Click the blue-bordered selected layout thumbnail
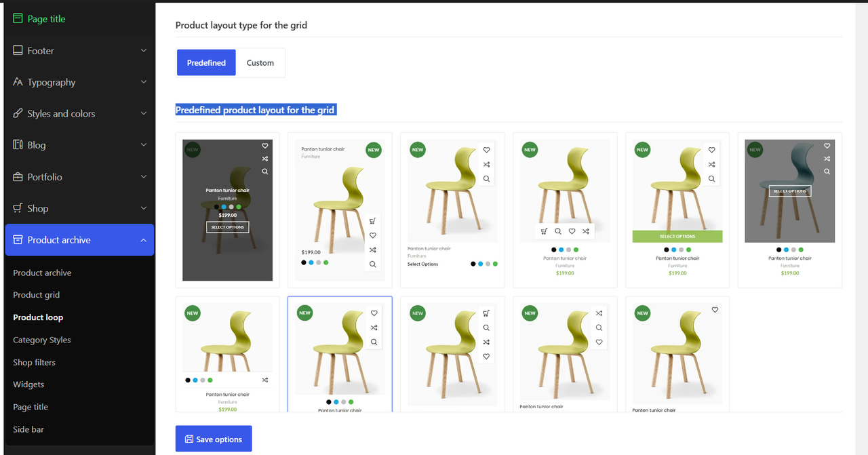The image size is (868, 455). [x=340, y=354]
